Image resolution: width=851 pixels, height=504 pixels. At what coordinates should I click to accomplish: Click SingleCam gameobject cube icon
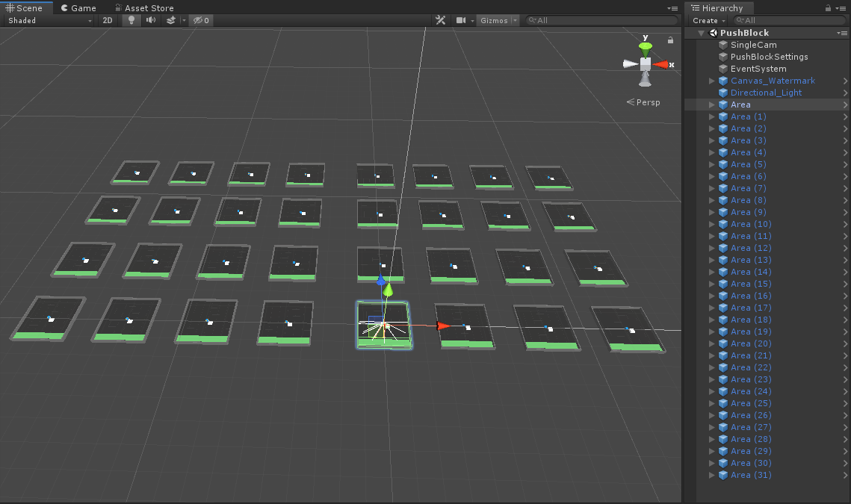coord(723,45)
